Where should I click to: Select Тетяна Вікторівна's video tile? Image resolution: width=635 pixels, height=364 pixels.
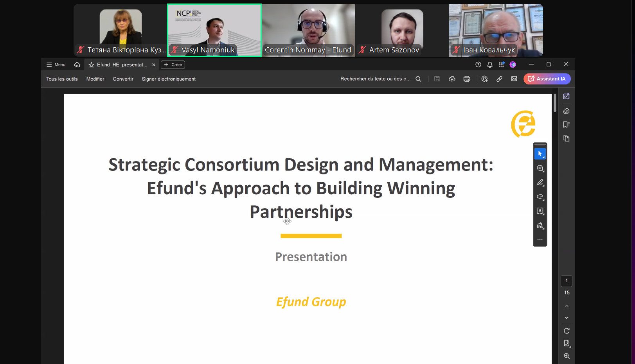click(x=121, y=30)
